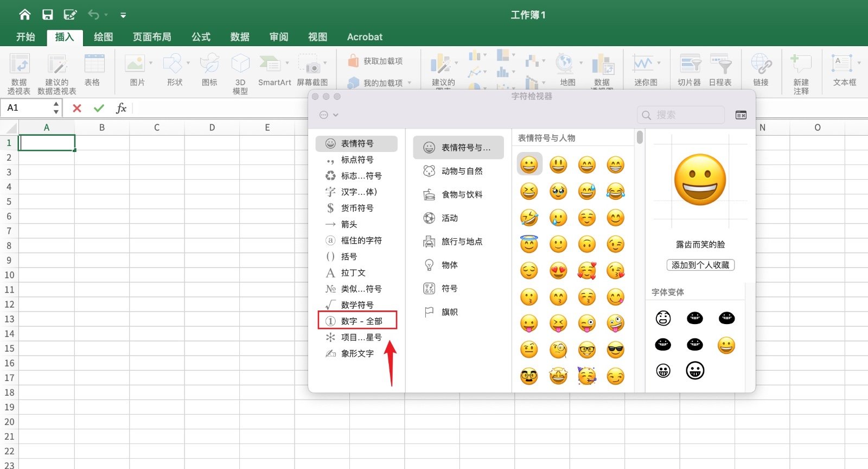The image size is (868, 469).
Task: Click the red cancel X in formula bar
Action: click(77, 108)
